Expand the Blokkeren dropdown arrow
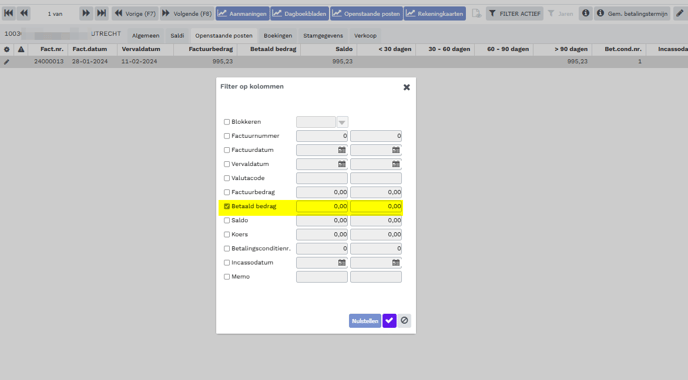The width and height of the screenshot is (688, 380). tap(342, 122)
